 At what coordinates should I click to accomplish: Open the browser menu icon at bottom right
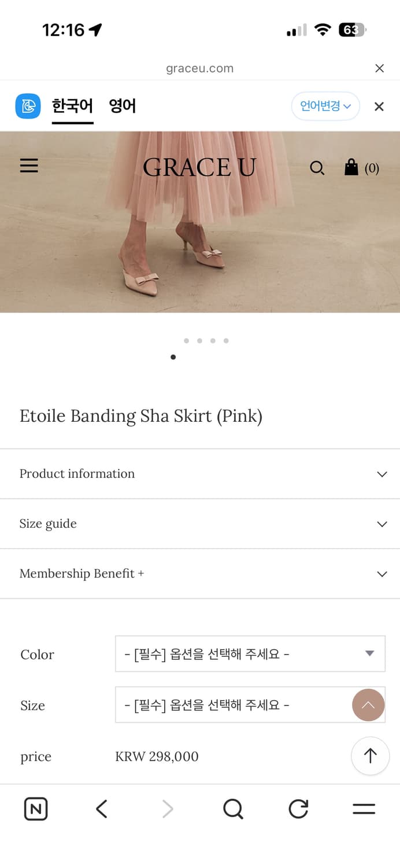pyautogui.click(x=364, y=808)
